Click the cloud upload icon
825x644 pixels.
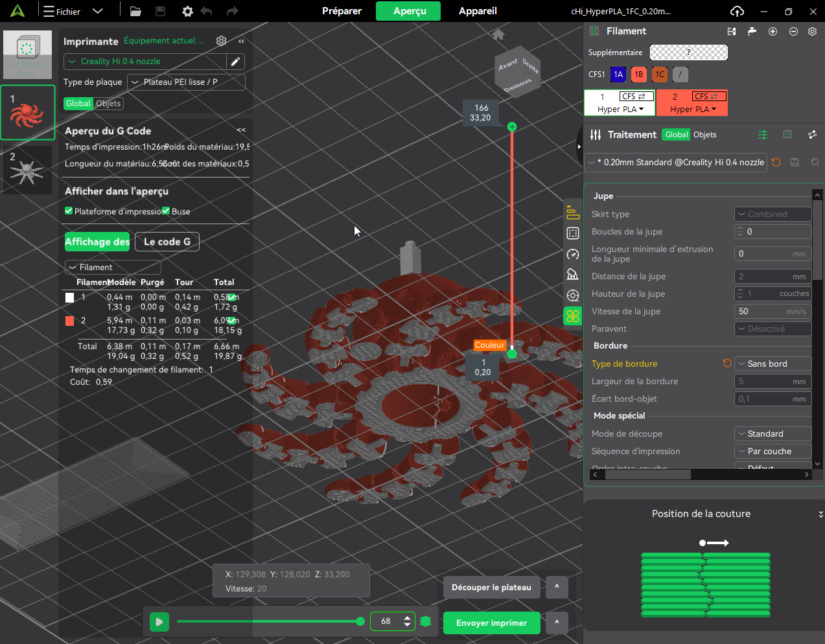click(737, 11)
